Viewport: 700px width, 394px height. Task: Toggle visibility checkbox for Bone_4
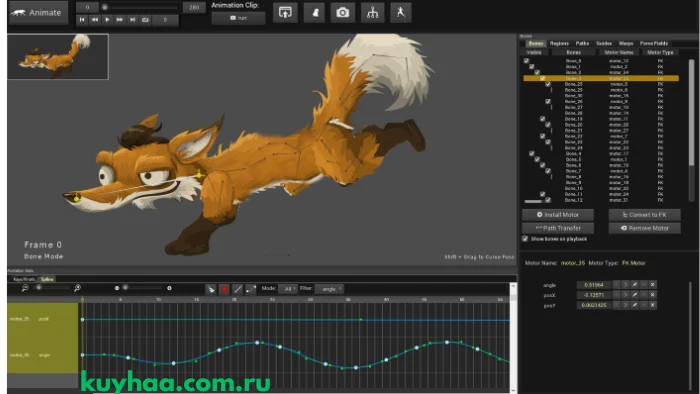pyautogui.click(x=532, y=153)
